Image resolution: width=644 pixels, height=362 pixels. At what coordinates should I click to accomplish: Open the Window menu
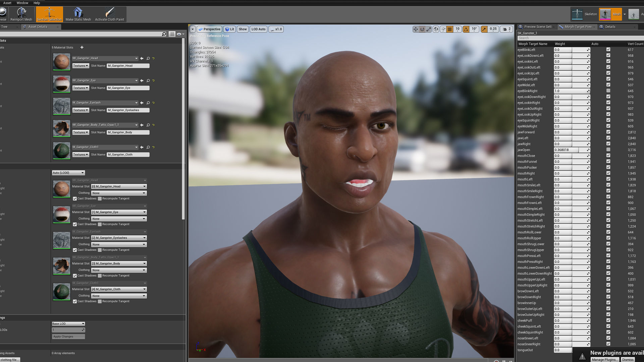pyautogui.click(x=22, y=3)
